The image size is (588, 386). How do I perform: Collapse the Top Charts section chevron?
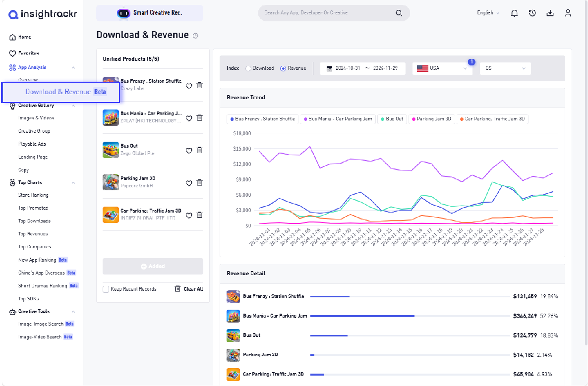(x=73, y=183)
